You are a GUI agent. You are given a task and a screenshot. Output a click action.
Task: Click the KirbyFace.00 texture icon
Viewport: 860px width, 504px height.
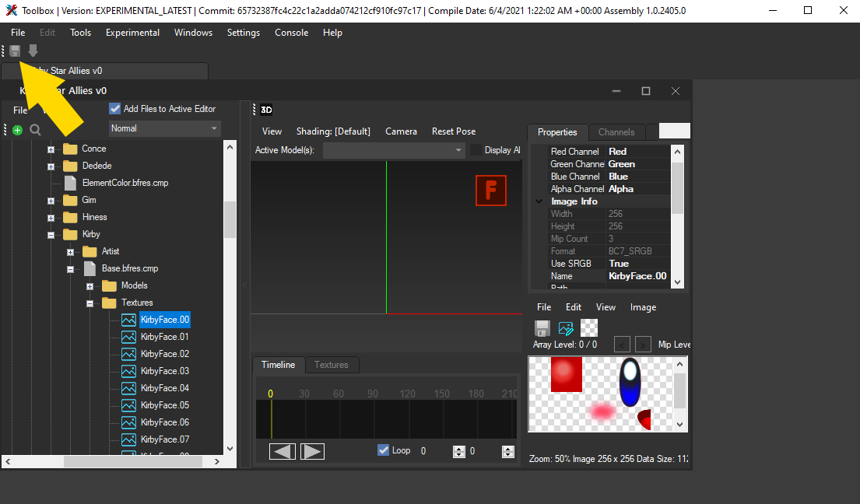point(130,320)
